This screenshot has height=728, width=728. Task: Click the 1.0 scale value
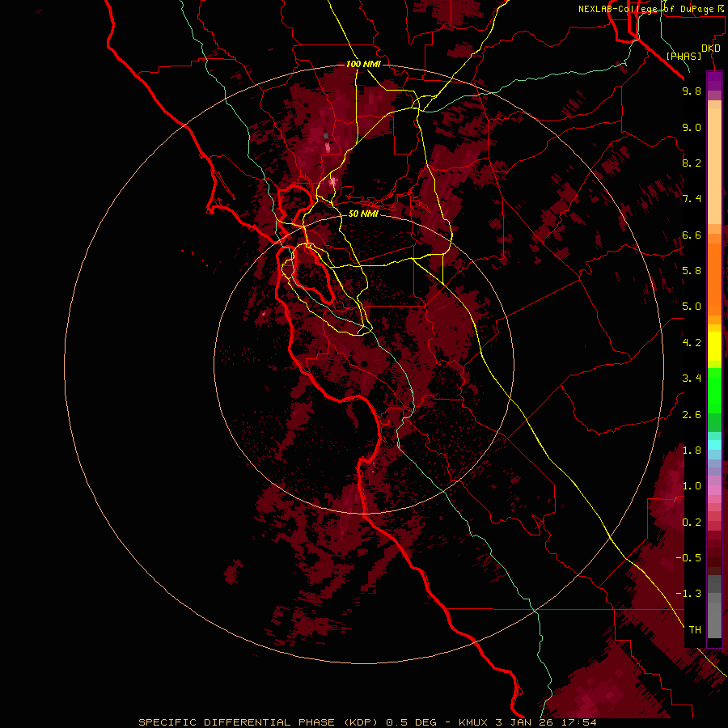pyautogui.click(x=692, y=486)
